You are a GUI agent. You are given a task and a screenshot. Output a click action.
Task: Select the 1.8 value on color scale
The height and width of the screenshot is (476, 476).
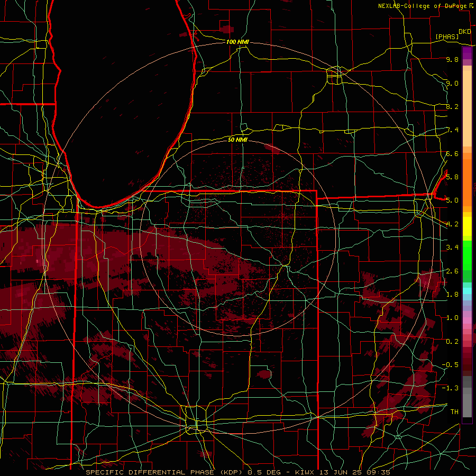click(x=452, y=295)
